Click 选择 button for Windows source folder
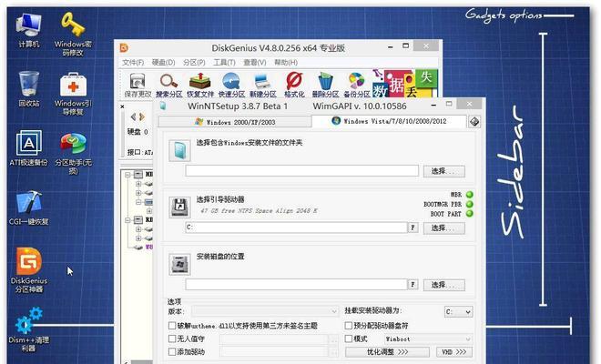The image size is (601, 364). (x=443, y=171)
